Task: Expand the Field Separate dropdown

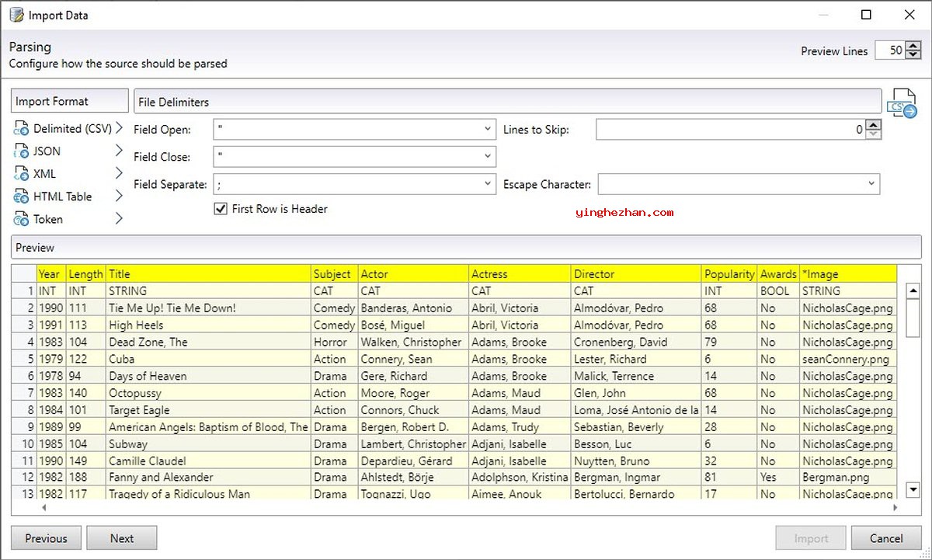Action: pyautogui.click(x=487, y=184)
